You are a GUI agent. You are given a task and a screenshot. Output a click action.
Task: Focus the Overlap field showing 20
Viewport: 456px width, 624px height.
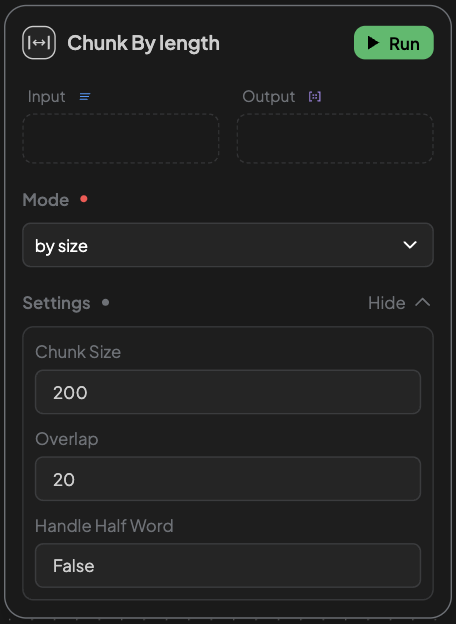click(x=228, y=479)
